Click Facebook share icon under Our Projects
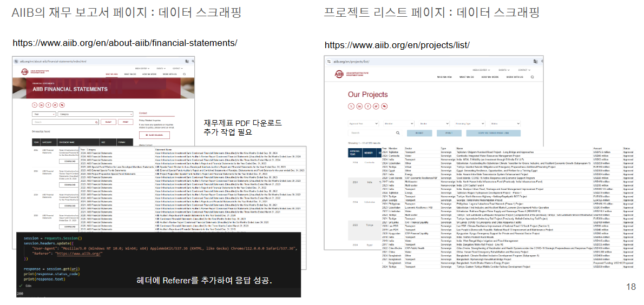Screen dimensions: 644x305 [x=368, y=107]
